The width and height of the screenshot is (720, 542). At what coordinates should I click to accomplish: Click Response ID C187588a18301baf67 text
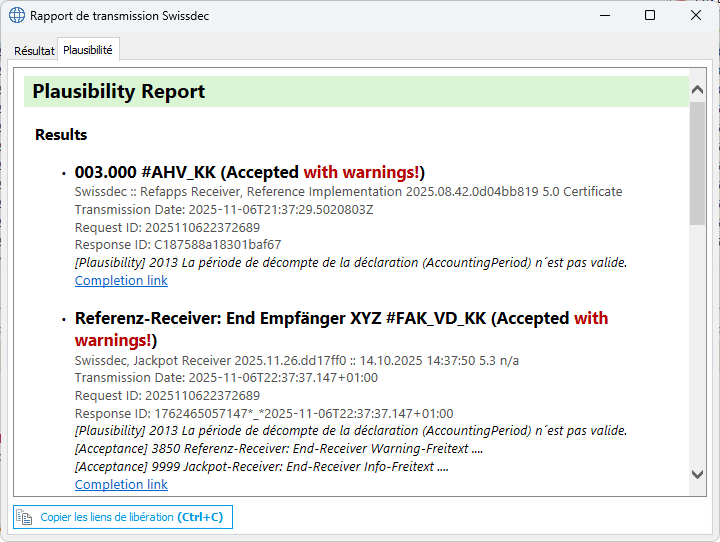tap(178, 245)
